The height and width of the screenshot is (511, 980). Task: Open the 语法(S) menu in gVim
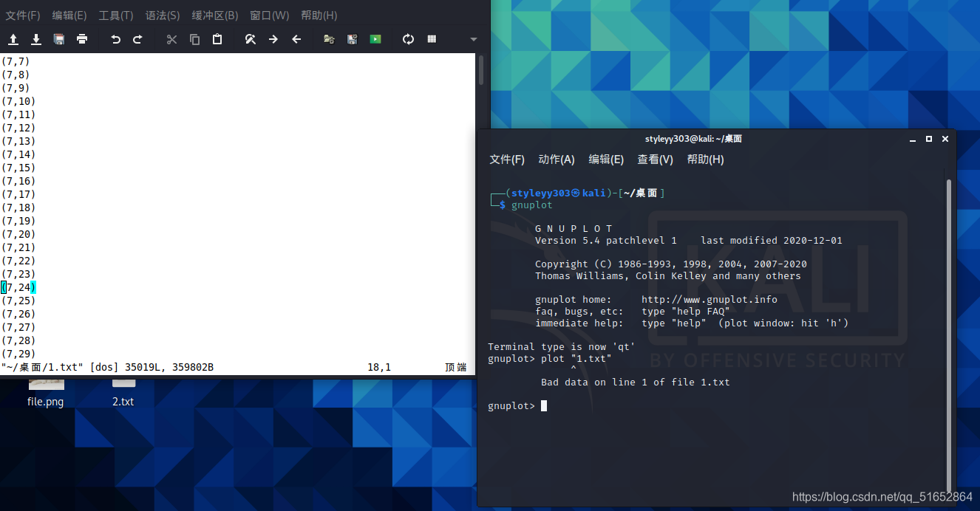pyautogui.click(x=163, y=16)
